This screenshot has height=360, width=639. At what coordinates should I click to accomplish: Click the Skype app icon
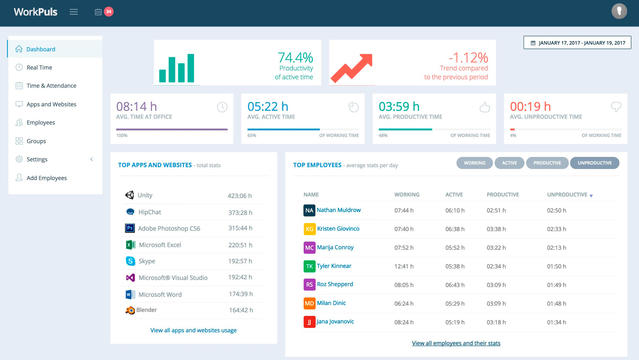(130, 261)
